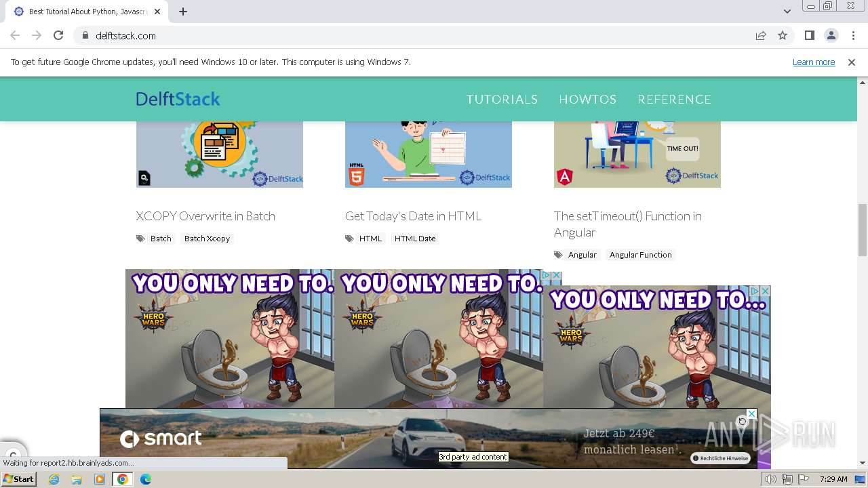Open the side panel icon
The height and width of the screenshot is (488, 868).
pos(809,35)
